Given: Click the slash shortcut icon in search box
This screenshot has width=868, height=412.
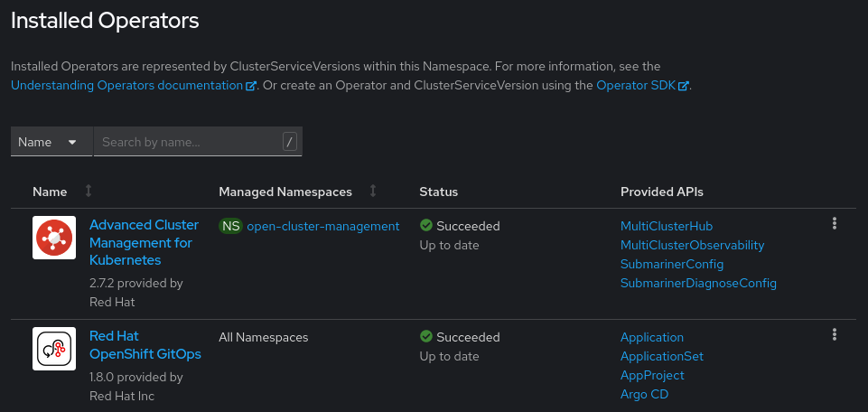Looking at the screenshot, I should tap(289, 142).
